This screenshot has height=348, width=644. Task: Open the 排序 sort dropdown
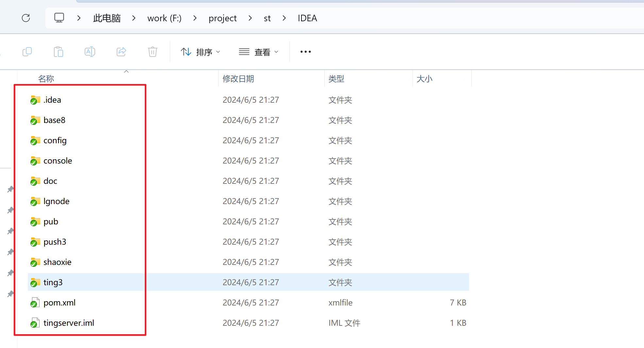pyautogui.click(x=200, y=52)
